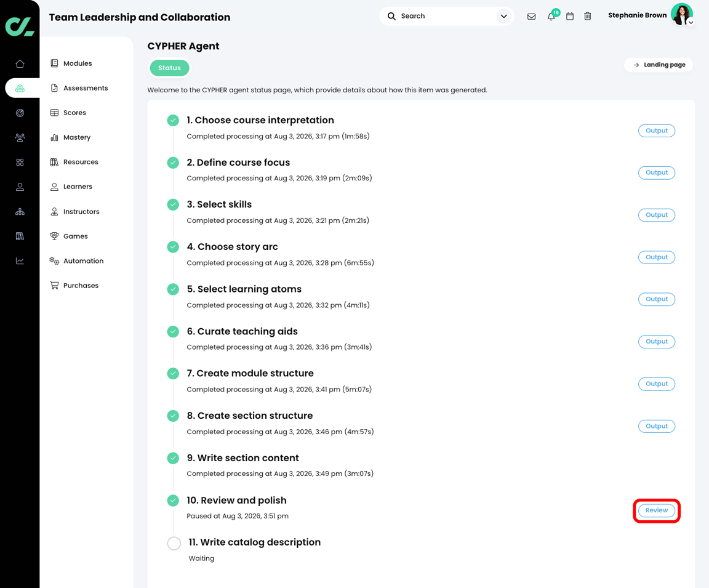
Task: Click the 'CYPHER Agent' heading
Action: click(183, 46)
